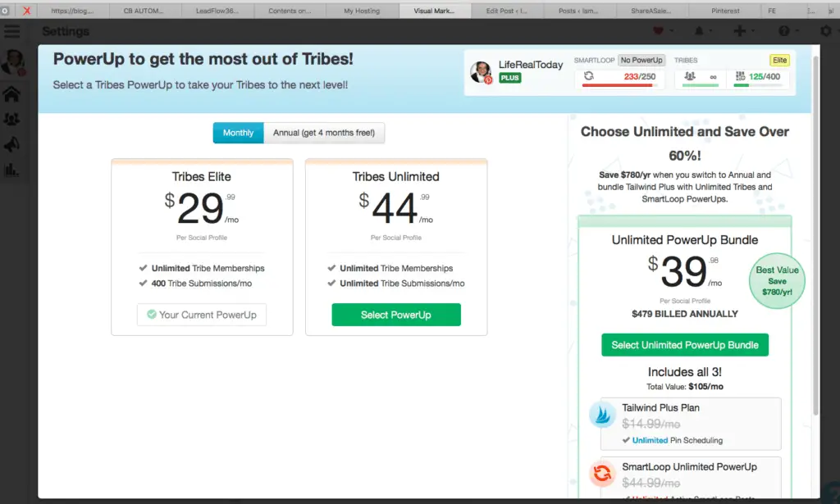Click the Tailwind Plus Plan sail icon
The width and height of the screenshot is (840, 504).
pos(603,415)
